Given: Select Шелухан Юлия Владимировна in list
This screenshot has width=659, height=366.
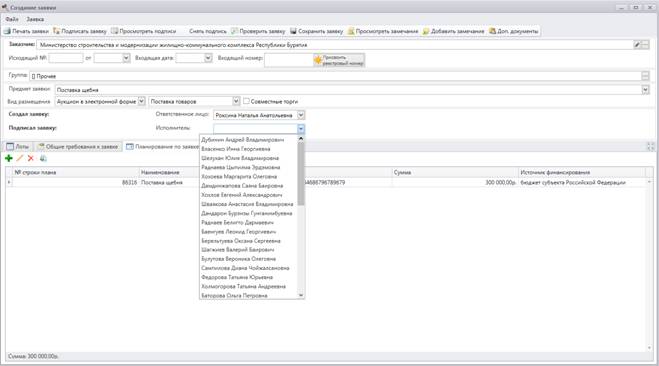Looking at the screenshot, I should coord(248,158).
